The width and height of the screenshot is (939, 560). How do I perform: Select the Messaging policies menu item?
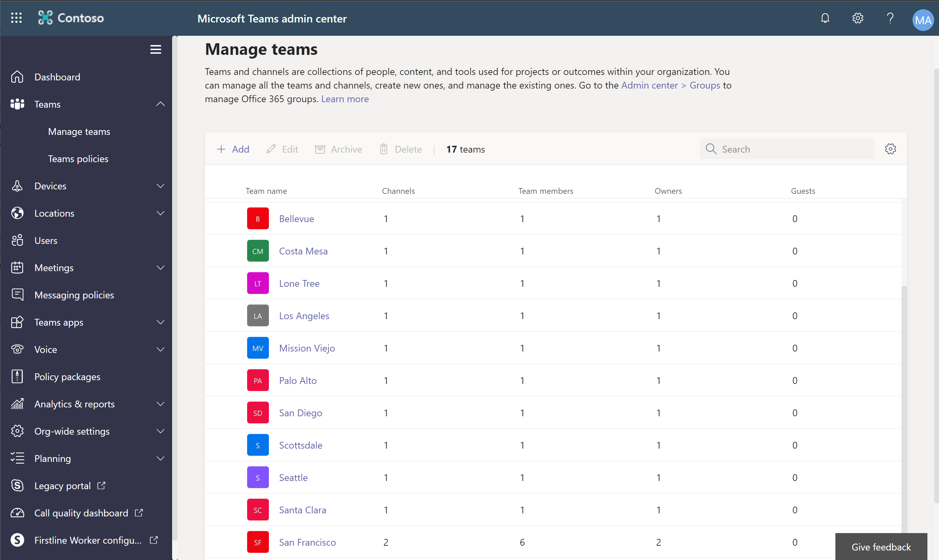coord(74,294)
